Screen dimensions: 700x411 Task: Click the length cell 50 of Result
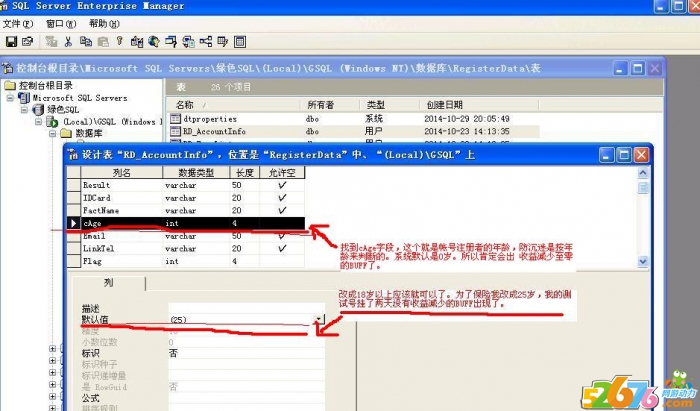tap(244, 185)
